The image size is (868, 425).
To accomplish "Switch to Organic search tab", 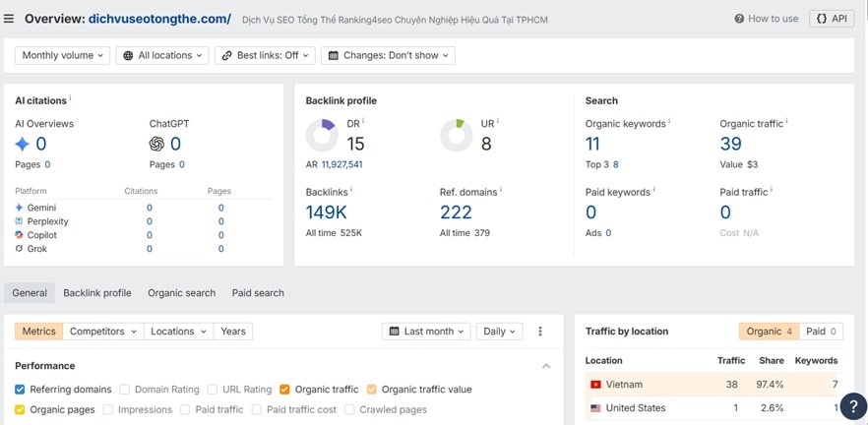I will tap(181, 293).
